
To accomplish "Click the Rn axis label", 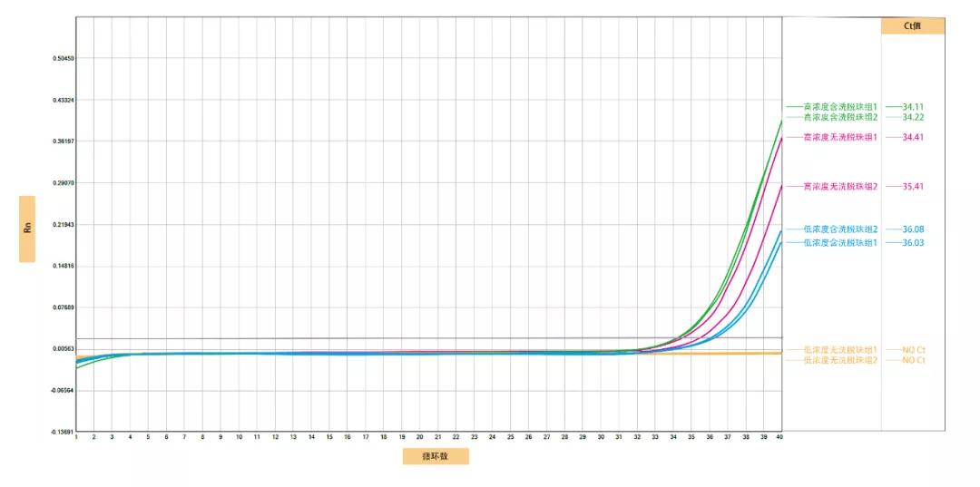I will (x=27, y=229).
